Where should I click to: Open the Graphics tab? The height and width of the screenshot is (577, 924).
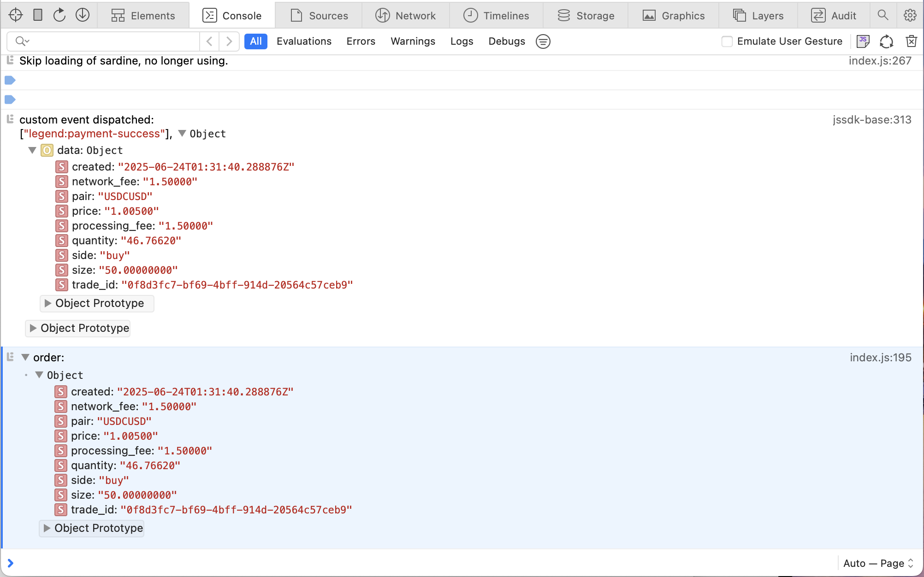pyautogui.click(x=674, y=16)
